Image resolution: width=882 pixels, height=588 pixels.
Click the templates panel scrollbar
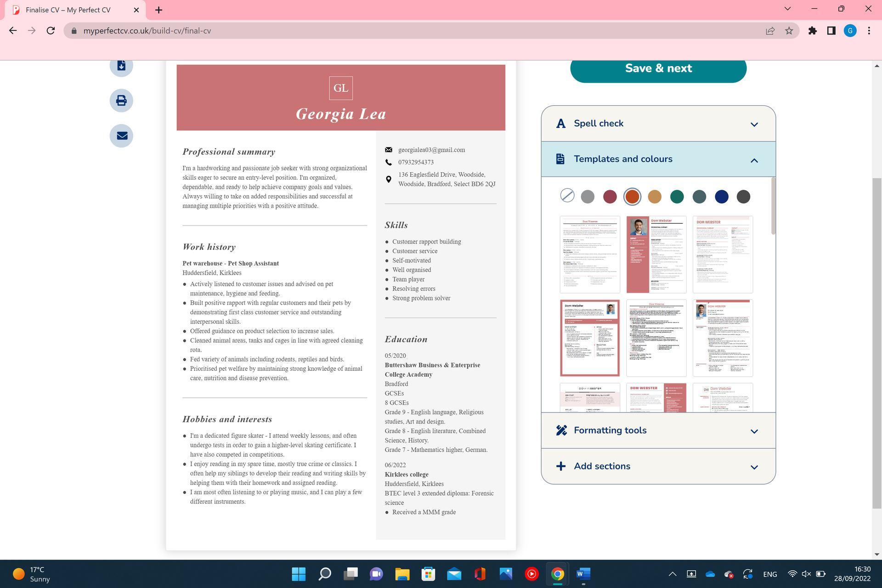(773, 206)
